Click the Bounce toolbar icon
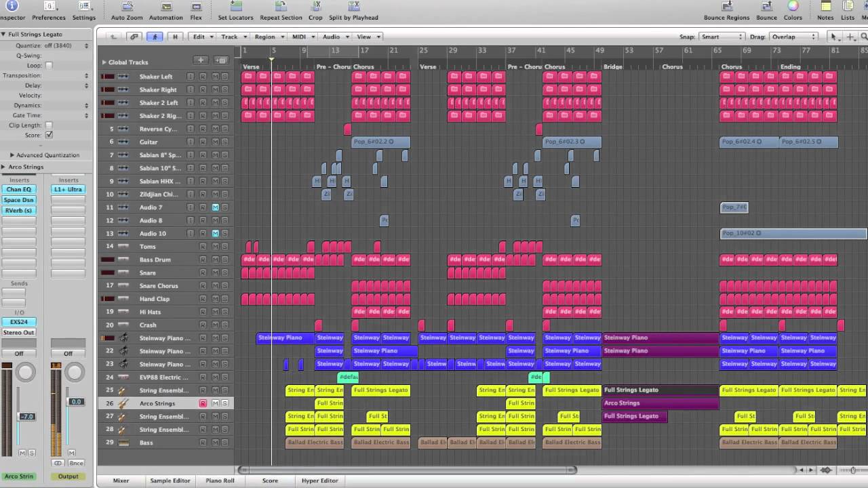The width and height of the screenshot is (868, 488). [766, 7]
